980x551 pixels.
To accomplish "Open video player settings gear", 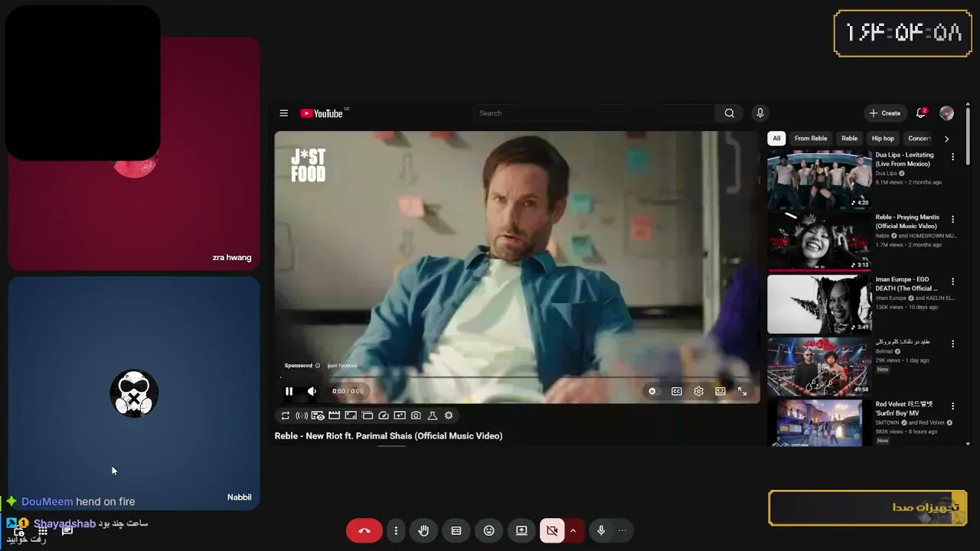I will pyautogui.click(x=698, y=391).
